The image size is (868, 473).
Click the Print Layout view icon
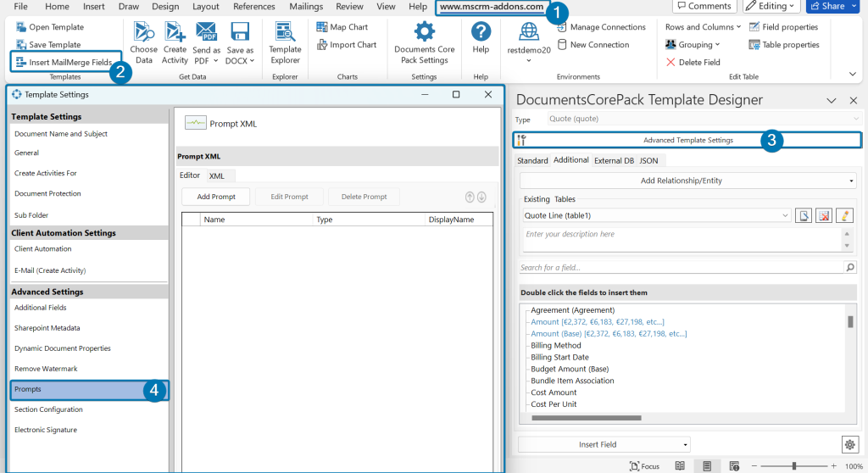click(x=707, y=466)
